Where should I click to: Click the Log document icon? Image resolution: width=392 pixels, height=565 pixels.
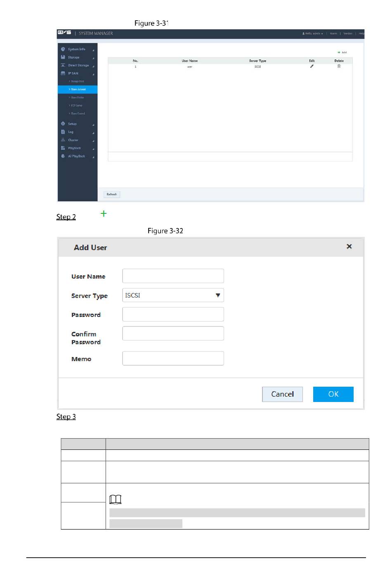pyautogui.click(x=63, y=132)
